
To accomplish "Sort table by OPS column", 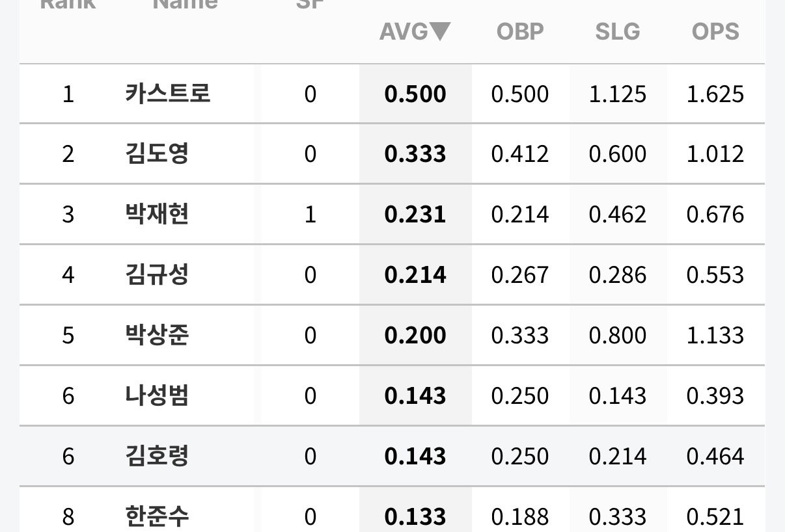I will (715, 31).
